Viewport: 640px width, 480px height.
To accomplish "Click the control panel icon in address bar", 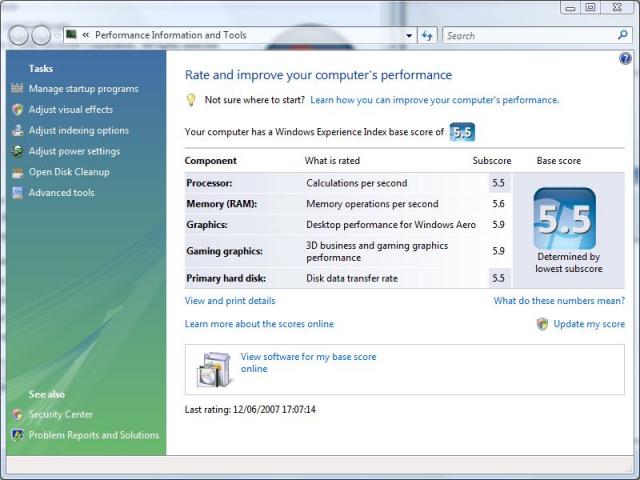I will 71,34.
